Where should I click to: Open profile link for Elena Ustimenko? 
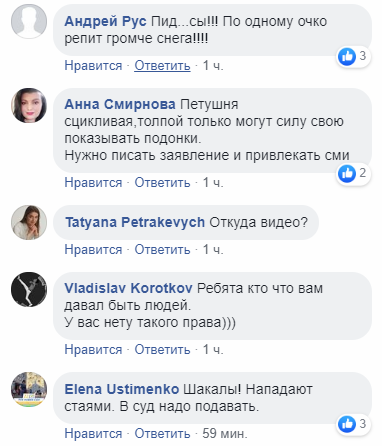click(122, 389)
